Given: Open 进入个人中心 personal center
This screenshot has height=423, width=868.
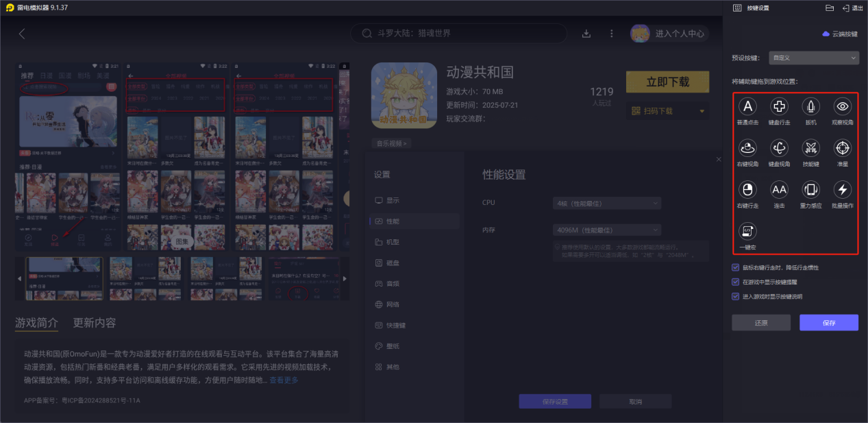Looking at the screenshot, I should pos(680,34).
